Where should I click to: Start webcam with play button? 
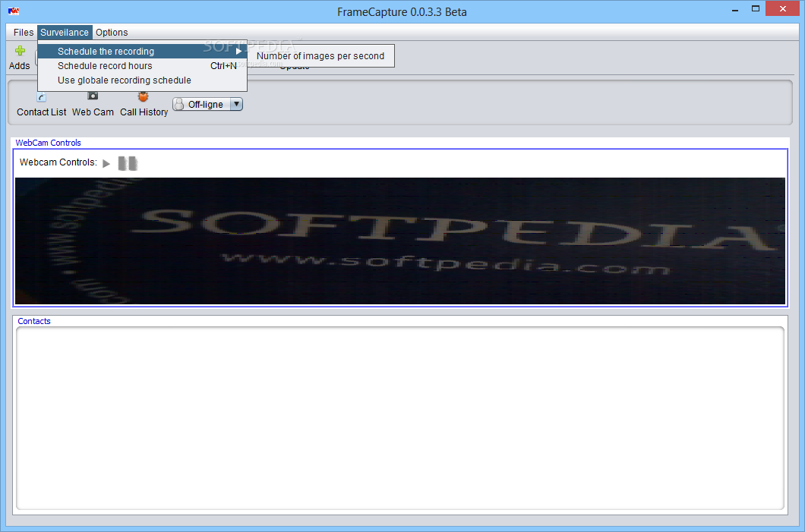[x=106, y=164]
